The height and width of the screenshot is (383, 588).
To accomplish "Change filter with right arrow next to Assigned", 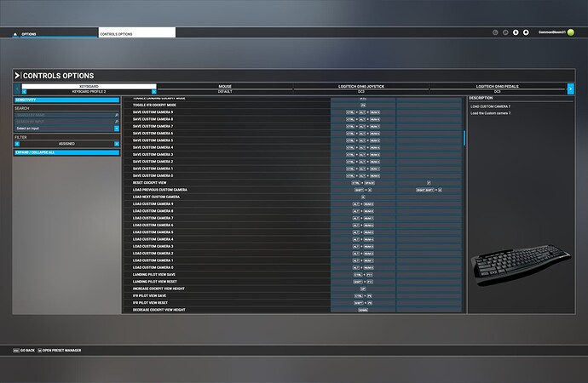I will 117,144.
